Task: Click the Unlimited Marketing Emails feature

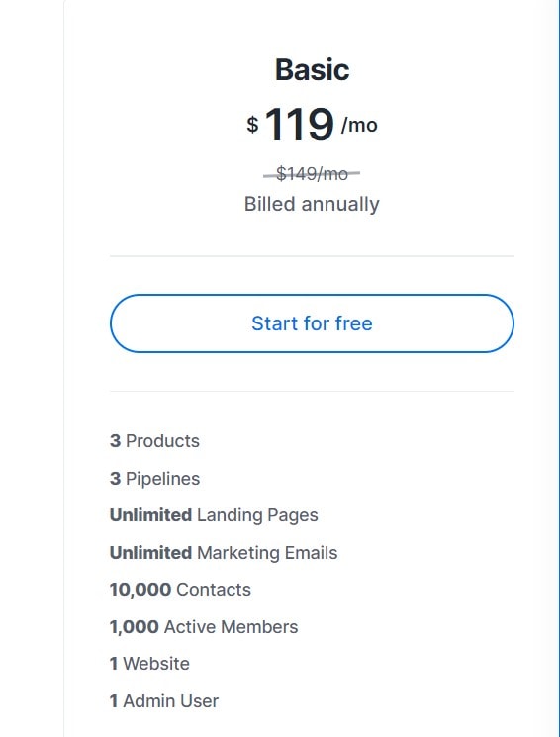Action: (224, 553)
